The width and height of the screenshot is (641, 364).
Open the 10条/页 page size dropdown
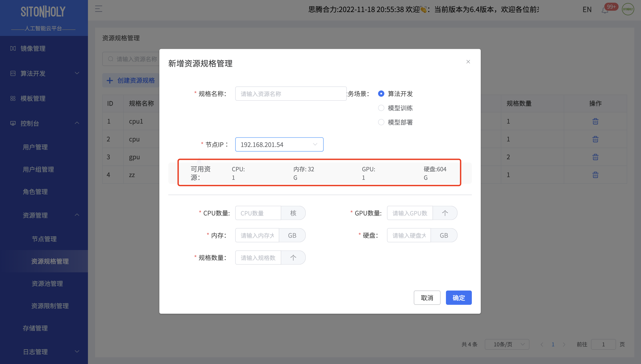[x=507, y=344]
